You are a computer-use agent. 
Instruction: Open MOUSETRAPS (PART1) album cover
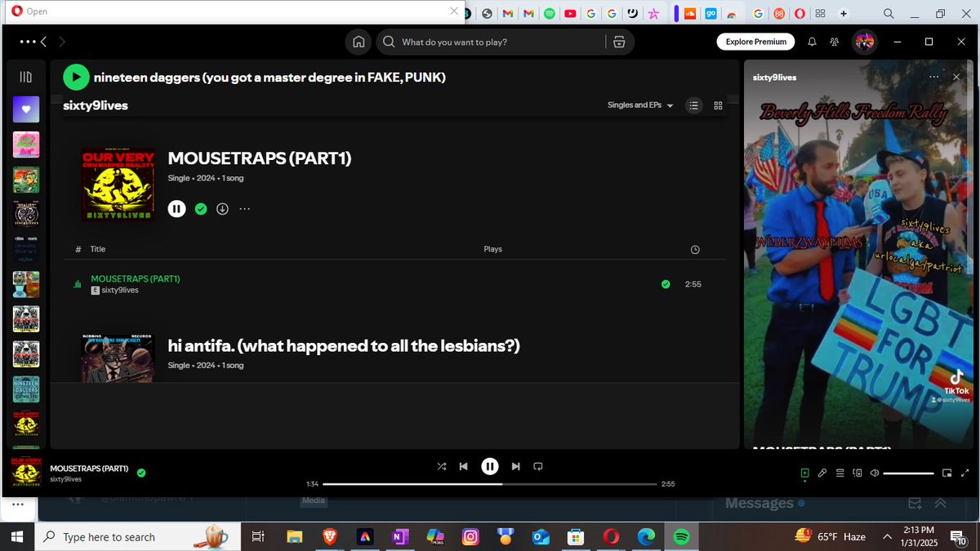[118, 184]
